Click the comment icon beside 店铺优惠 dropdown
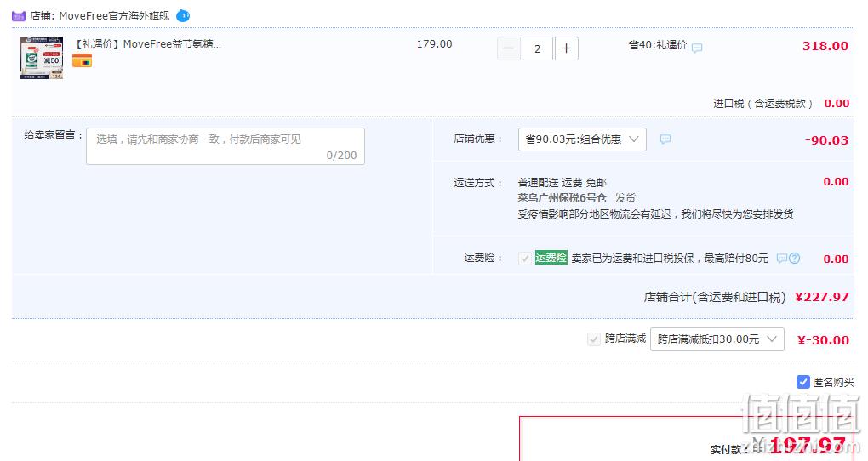Screen dimensions: 868x461 point(665,139)
